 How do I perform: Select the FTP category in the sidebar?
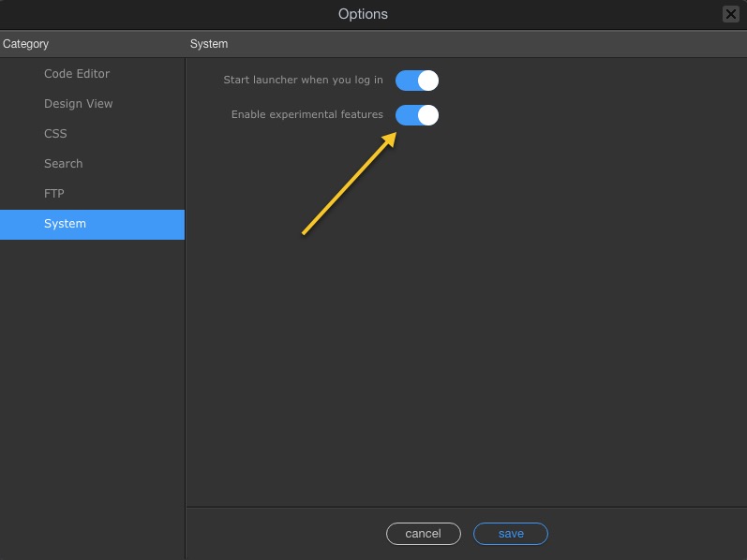click(x=53, y=194)
